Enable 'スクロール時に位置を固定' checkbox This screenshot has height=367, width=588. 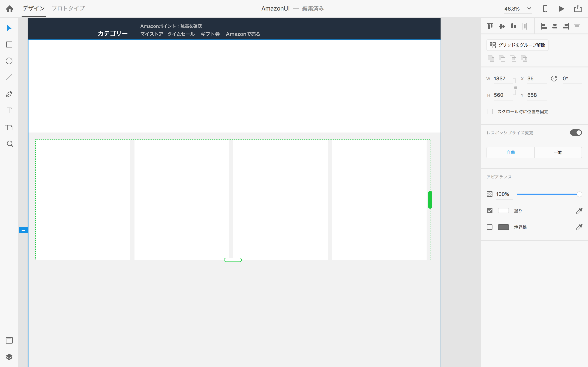coord(490,112)
